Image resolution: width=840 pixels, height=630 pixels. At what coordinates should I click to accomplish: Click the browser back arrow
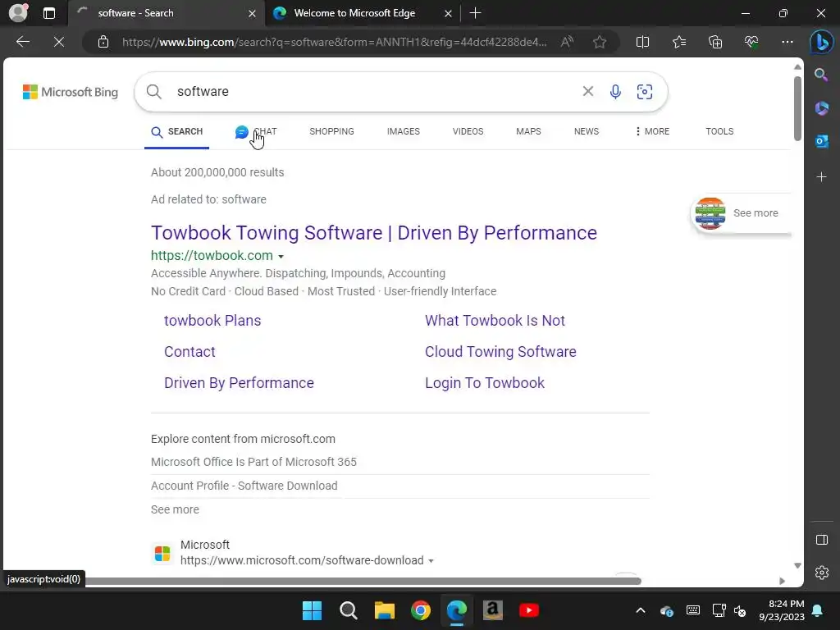[x=22, y=42]
